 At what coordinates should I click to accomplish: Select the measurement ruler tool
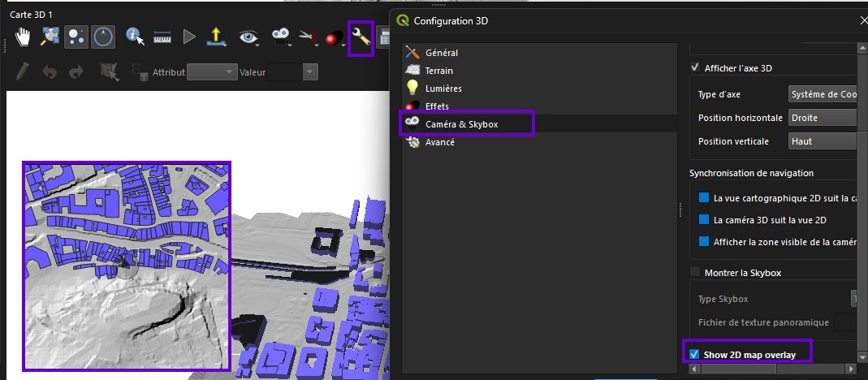pyautogui.click(x=162, y=37)
